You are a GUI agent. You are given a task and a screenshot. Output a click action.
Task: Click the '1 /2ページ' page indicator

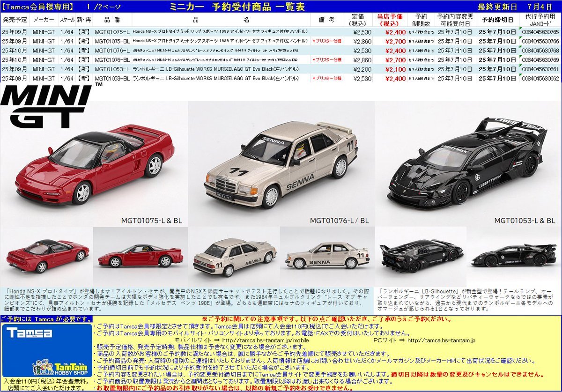click(x=104, y=7)
